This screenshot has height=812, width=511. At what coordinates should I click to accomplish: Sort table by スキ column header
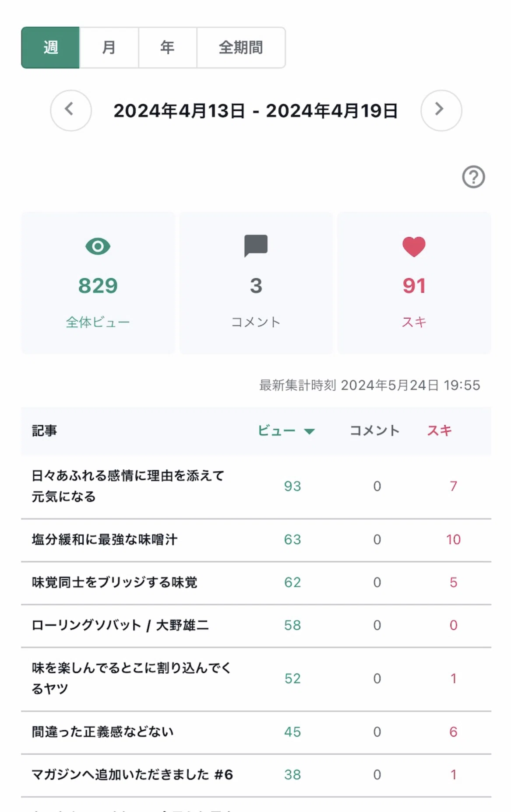pos(439,430)
